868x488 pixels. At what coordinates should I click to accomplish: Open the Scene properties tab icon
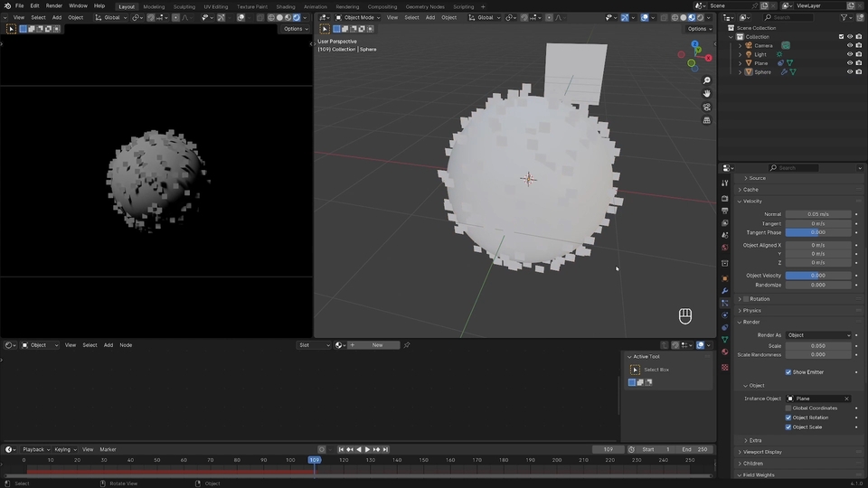pyautogui.click(x=724, y=235)
